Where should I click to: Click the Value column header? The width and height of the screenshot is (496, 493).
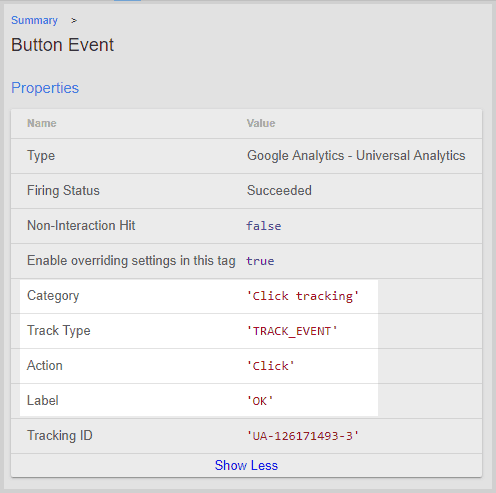click(x=261, y=123)
